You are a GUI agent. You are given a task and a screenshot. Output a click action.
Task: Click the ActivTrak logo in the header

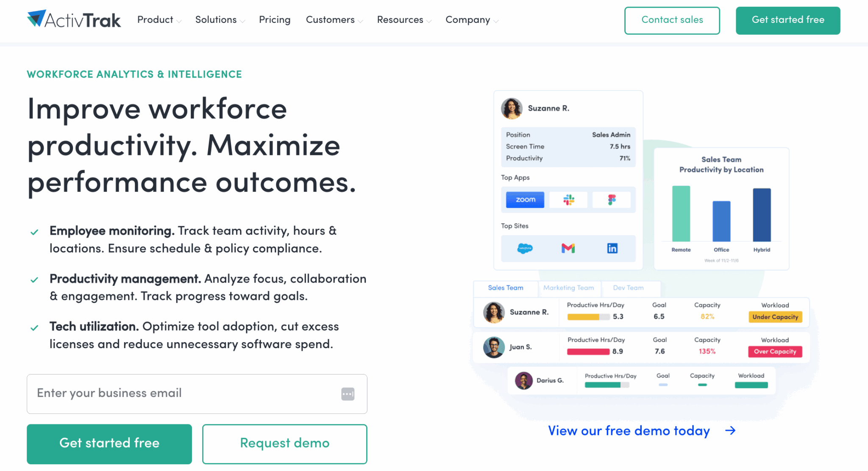[73, 19]
